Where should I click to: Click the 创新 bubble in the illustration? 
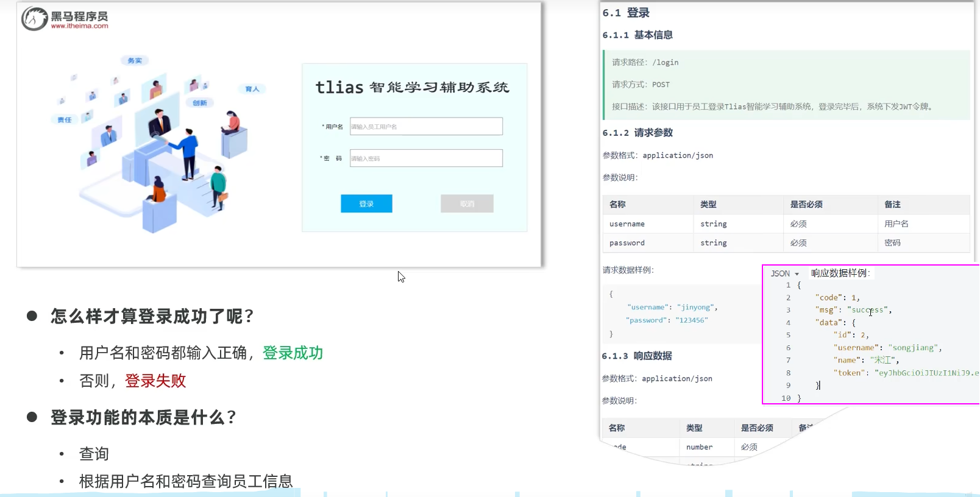pyautogui.click(x=200, y=103)
